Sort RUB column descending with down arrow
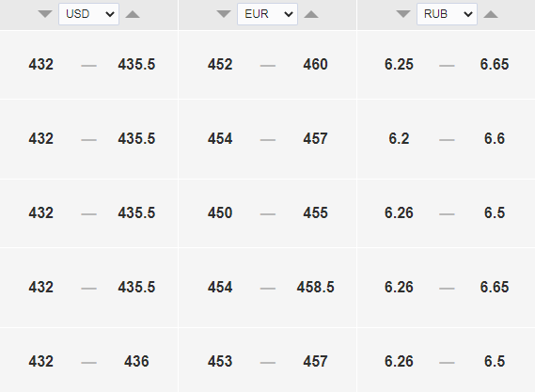The width and height of the screenshot is (535, 392). point(403,14)
